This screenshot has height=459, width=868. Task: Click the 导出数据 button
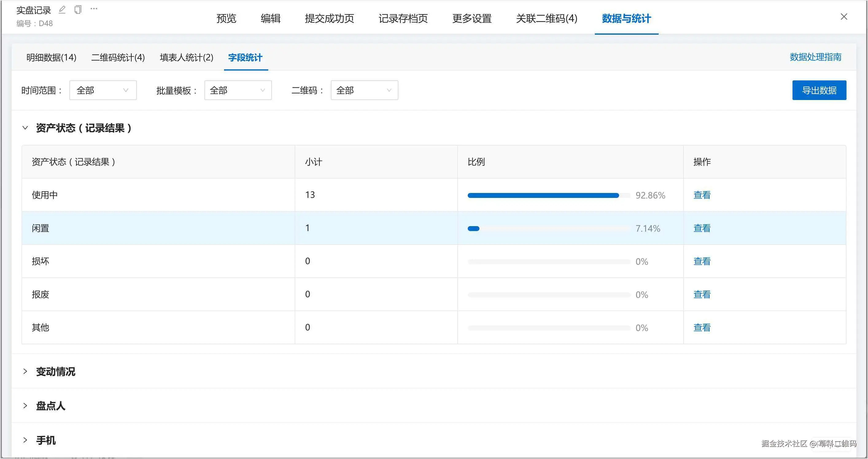tap(819, 90)
